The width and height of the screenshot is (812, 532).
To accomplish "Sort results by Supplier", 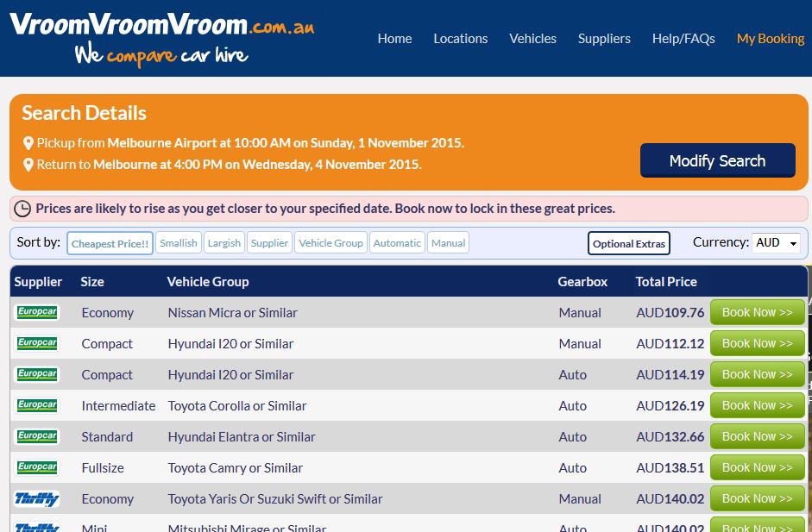I will click(269, 242).
